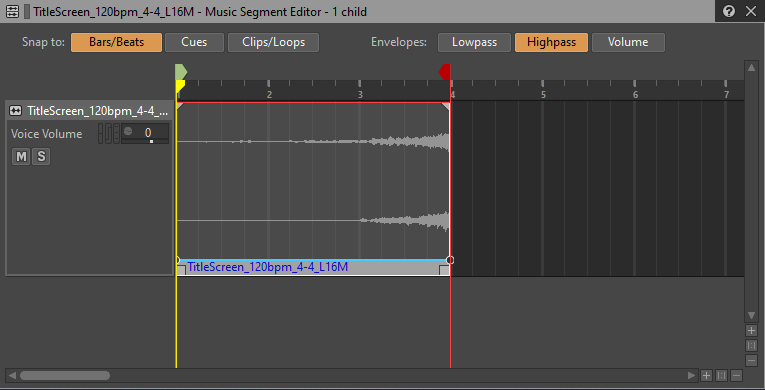Click the help question mark icon
The image size is (765, 390).
tap(729, 11)
